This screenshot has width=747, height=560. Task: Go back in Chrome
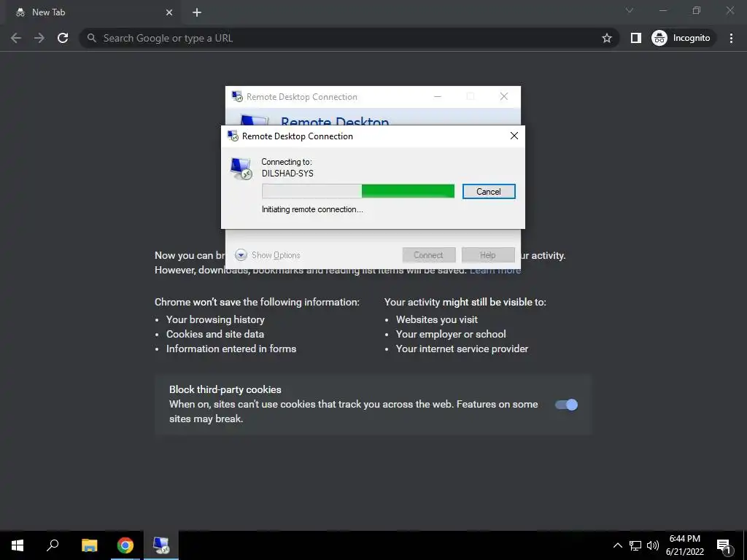point(16,38)
